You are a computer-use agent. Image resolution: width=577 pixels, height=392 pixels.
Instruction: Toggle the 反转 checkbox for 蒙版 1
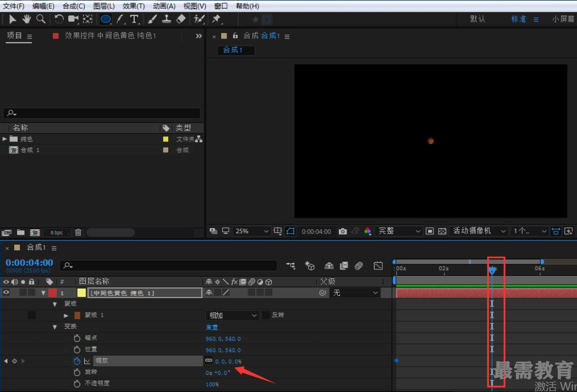pyautogui.click(x=266, y=315)
